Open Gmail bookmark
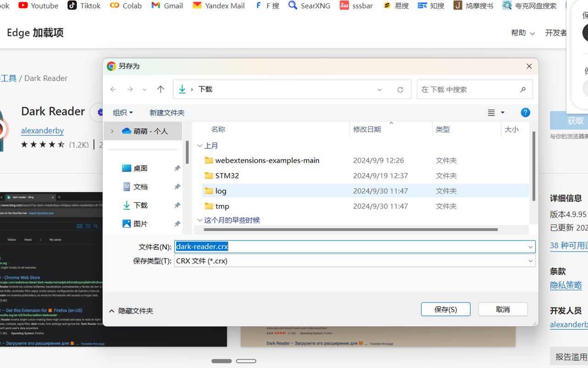Viewport: 588px width, 368px height. pyautogui.click(x=167, y=6)
